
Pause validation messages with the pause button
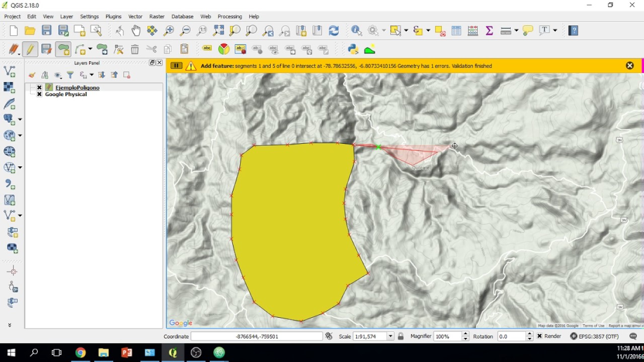click(x=176, y=66)
